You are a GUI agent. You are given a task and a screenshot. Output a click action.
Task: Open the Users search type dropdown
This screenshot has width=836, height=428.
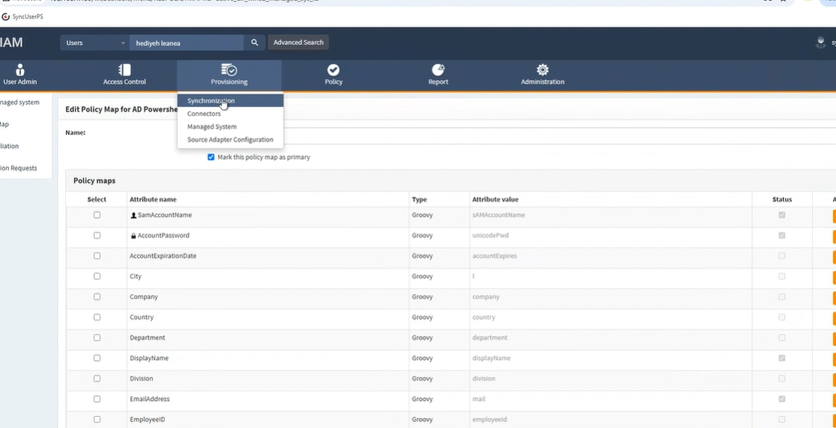pos(94,43)
